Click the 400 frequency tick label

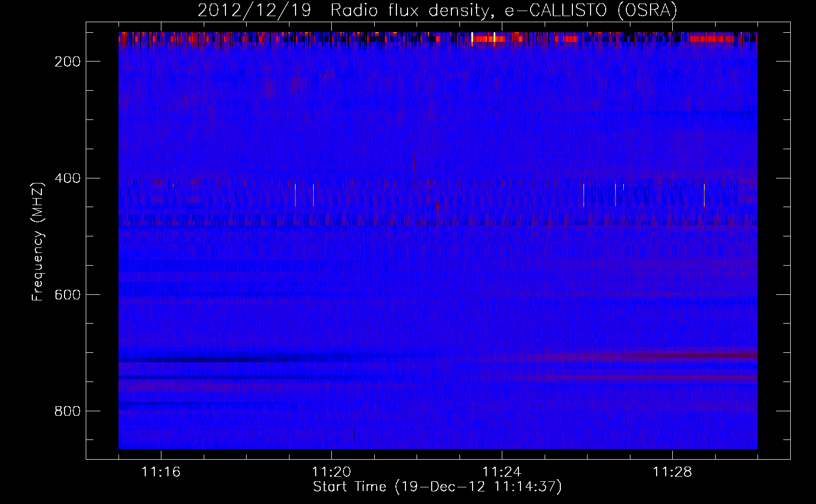(67, 178)
